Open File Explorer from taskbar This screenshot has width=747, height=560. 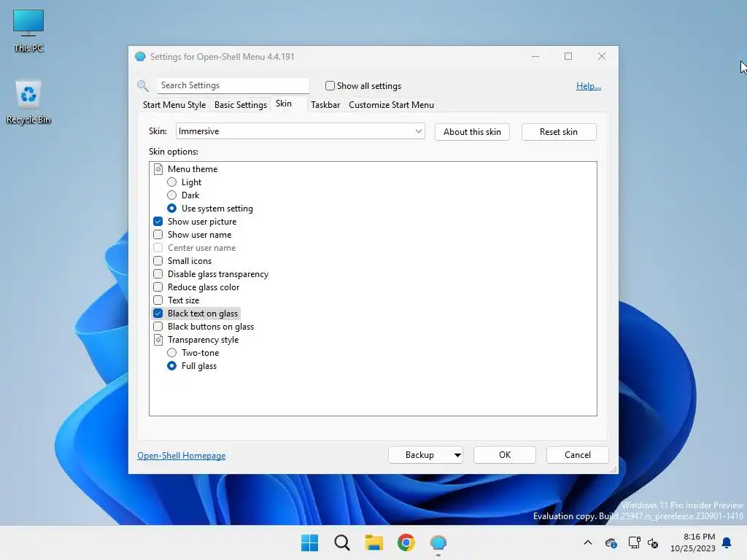pyautogui.click(x=374, y=542)
